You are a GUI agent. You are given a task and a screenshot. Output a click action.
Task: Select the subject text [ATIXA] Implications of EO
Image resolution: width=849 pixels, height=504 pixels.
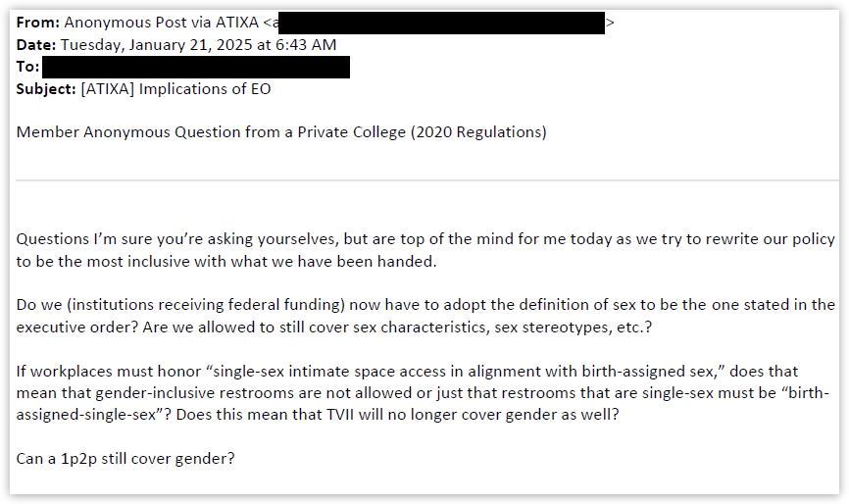pyautogui.click(x=175, y=89)
